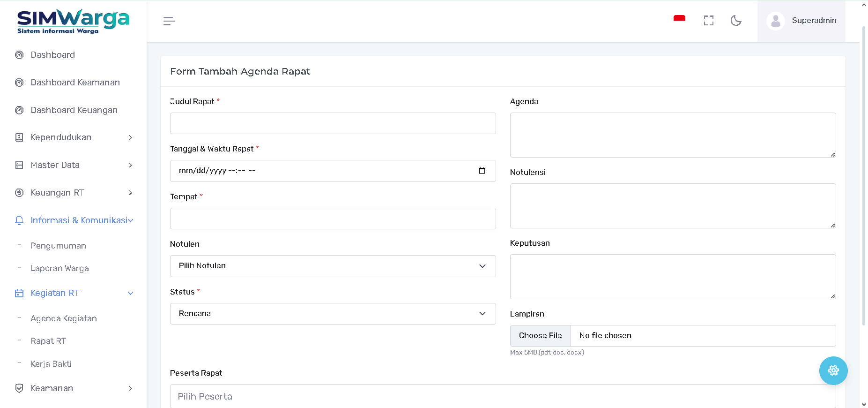Viewport: 868px width, 408px height.
Task: Open the Status dropdown showing Rencana
Action: tap(333, 314)
